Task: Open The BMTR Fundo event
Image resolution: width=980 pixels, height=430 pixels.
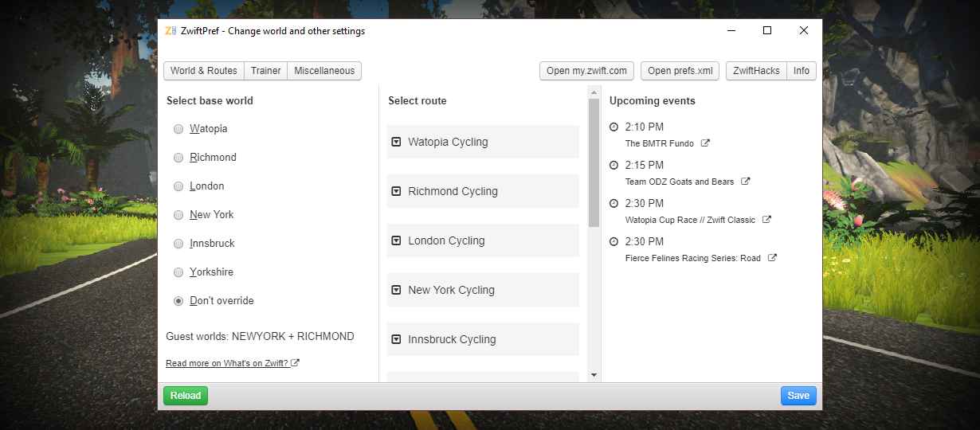Action: tap(660, 143)
